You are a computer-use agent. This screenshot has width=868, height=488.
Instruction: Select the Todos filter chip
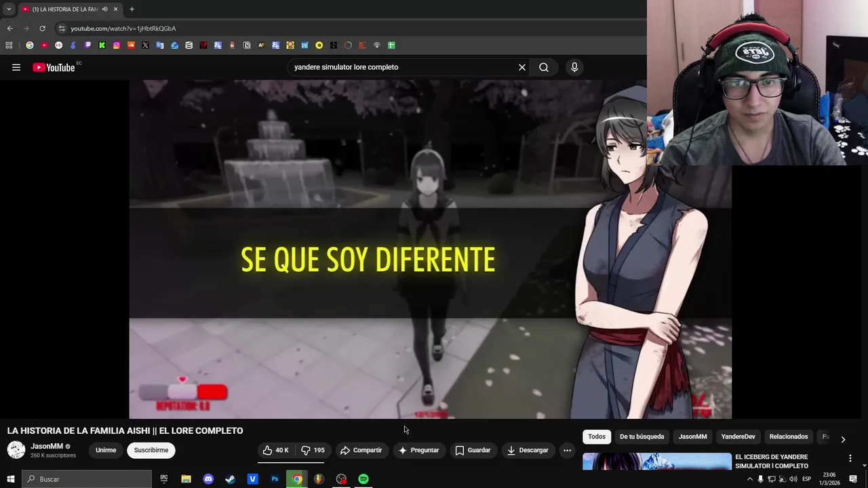[597, 436]
